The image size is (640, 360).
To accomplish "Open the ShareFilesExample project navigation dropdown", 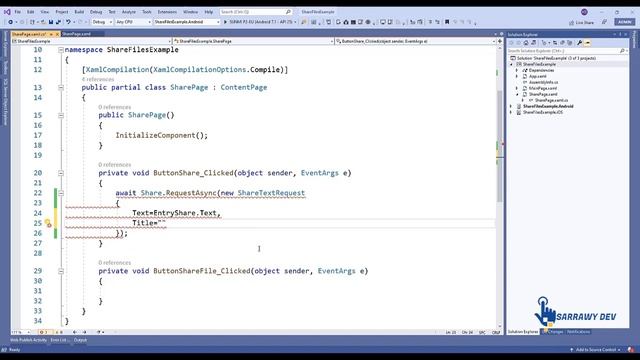I will [x=91, y=41].
